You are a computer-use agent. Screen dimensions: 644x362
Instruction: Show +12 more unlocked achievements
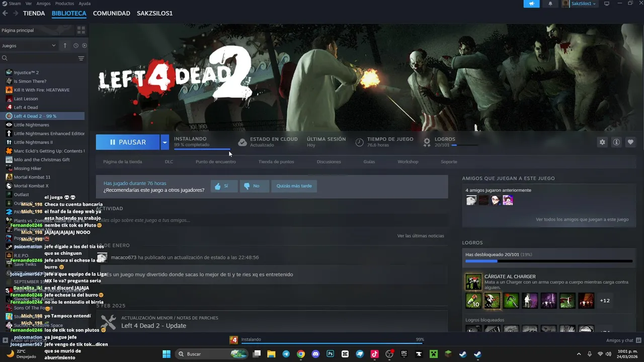[605, 301]
